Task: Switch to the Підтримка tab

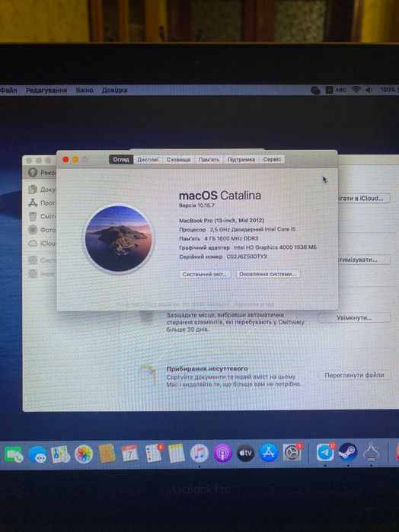Action: point(241,160)
